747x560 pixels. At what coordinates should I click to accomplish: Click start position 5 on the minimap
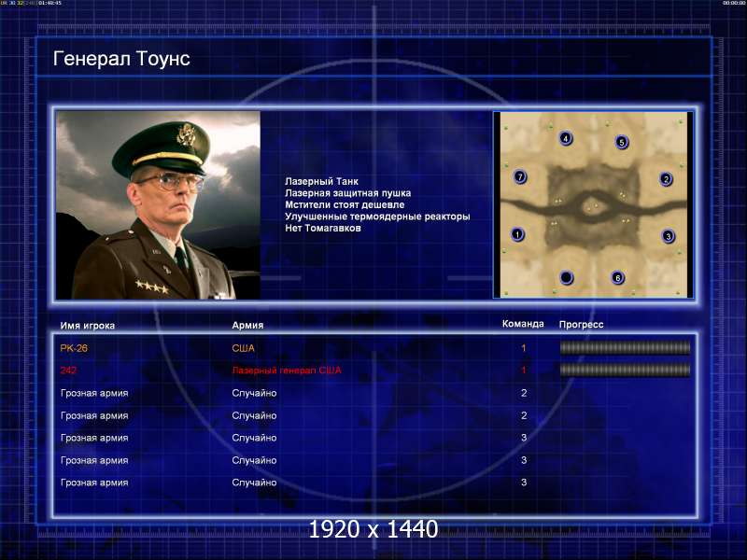621,142
